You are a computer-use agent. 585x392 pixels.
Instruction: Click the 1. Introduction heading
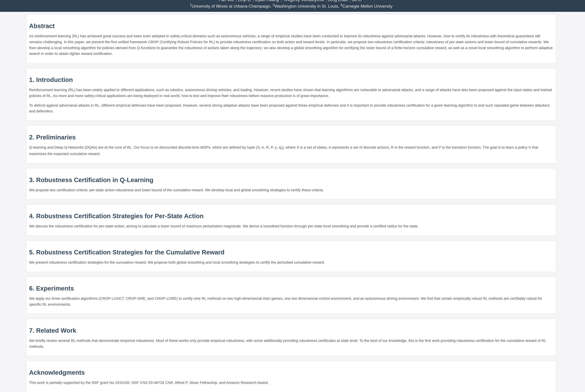tap(51, 80)
